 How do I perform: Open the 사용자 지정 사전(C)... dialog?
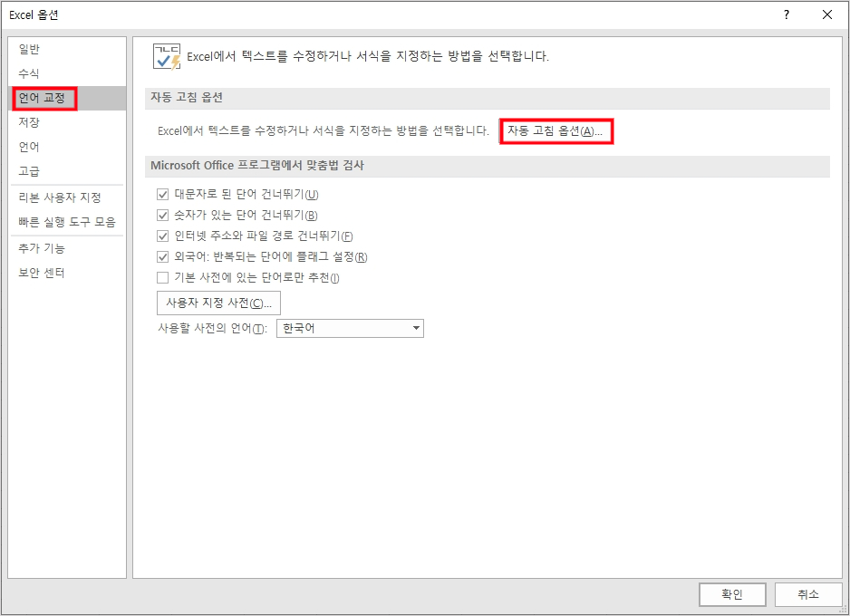click(x=218, y=303)
